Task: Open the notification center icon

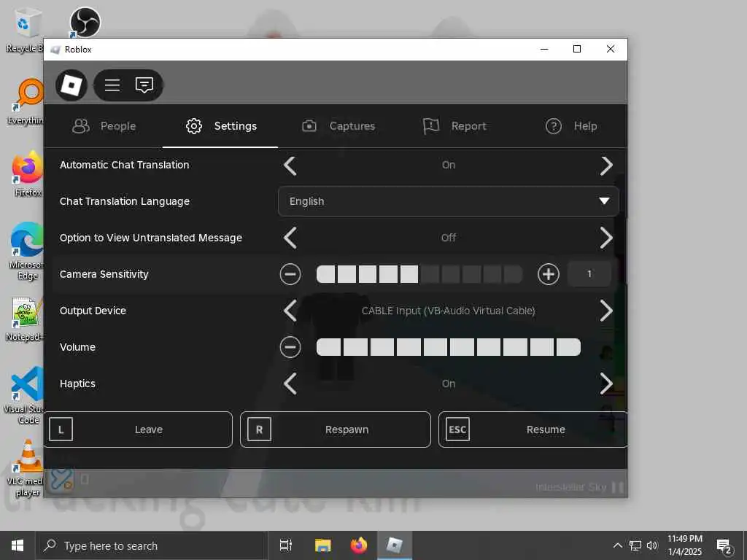Action: click(x=724, y=545)
